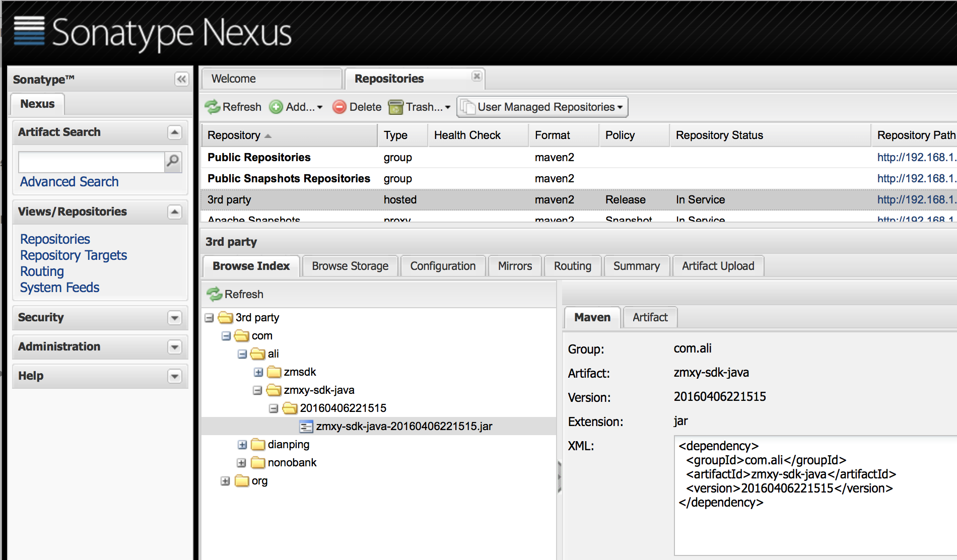Refresh the Browse Index tree

[235, 294]
